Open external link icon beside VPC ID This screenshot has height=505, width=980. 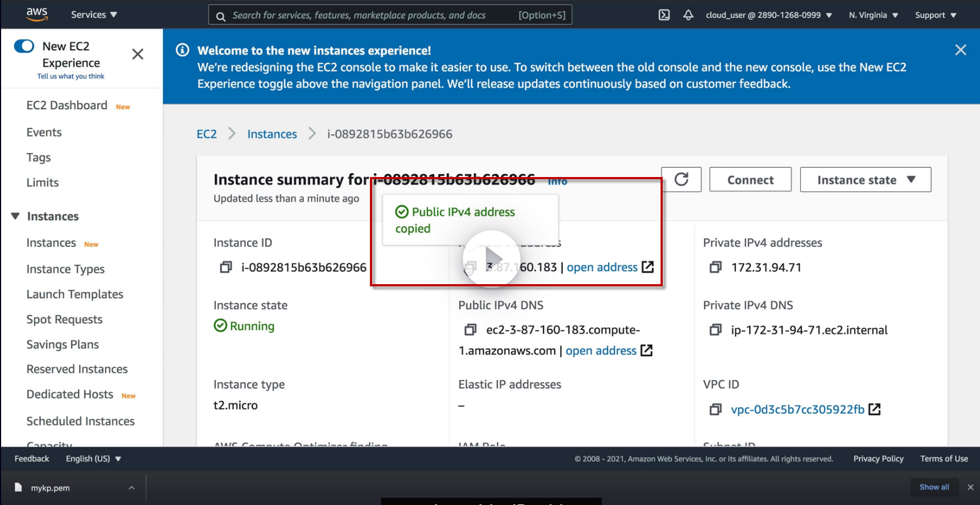[875, 410]
